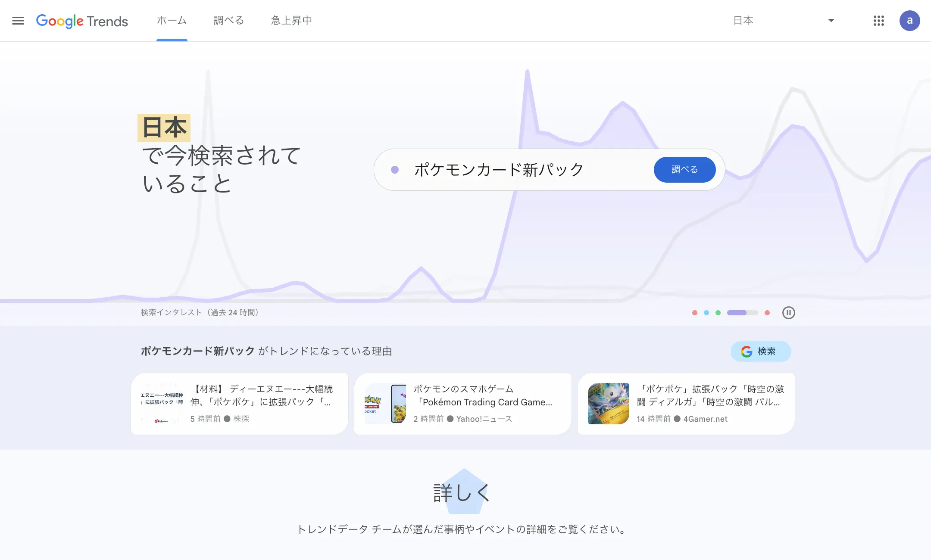Click the active purple carousel progress bar
The width and height of the screenshot is (931, 560).
pyautogui.click(x=742, y=313)
